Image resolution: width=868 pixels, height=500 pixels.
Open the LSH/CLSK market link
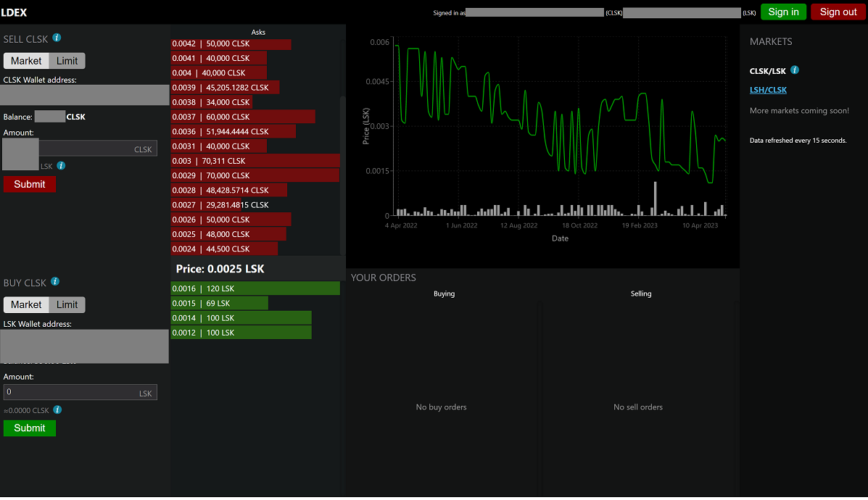[x=768, y=90]
